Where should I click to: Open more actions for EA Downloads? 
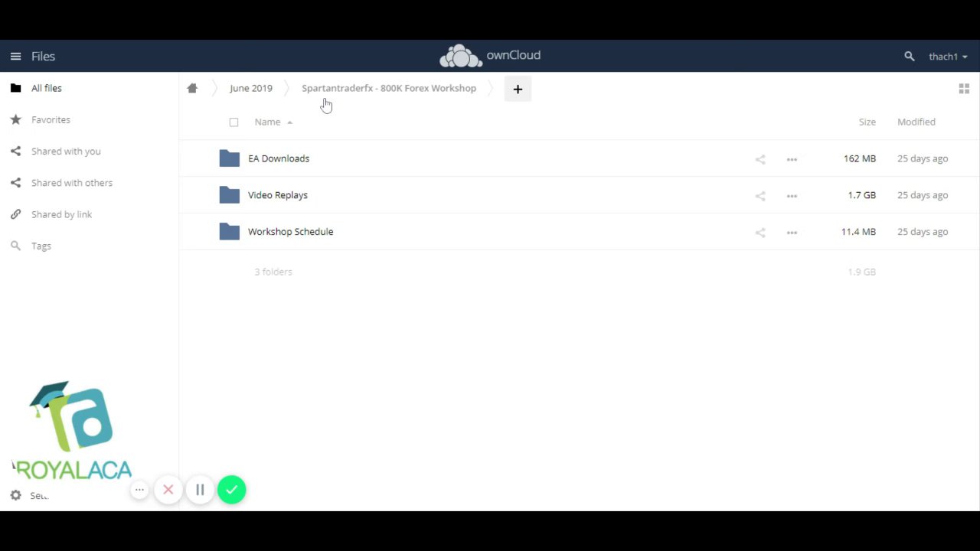792,159
